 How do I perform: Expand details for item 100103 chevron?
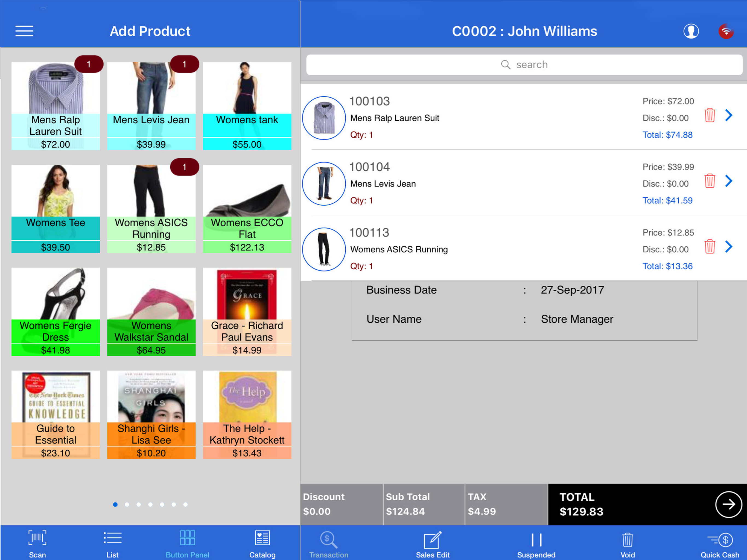click(x=729, y=115)
